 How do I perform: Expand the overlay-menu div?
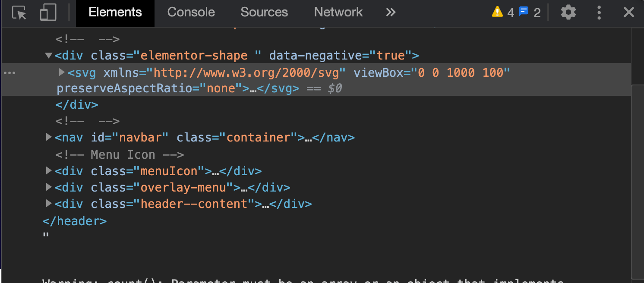tap(48, 187)
